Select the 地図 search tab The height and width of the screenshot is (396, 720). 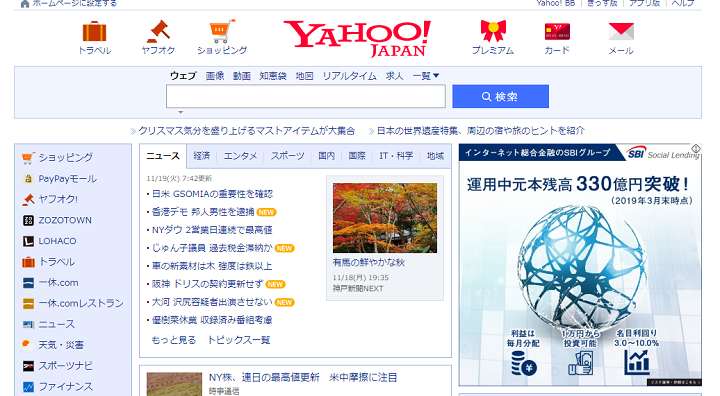point(304,76)
